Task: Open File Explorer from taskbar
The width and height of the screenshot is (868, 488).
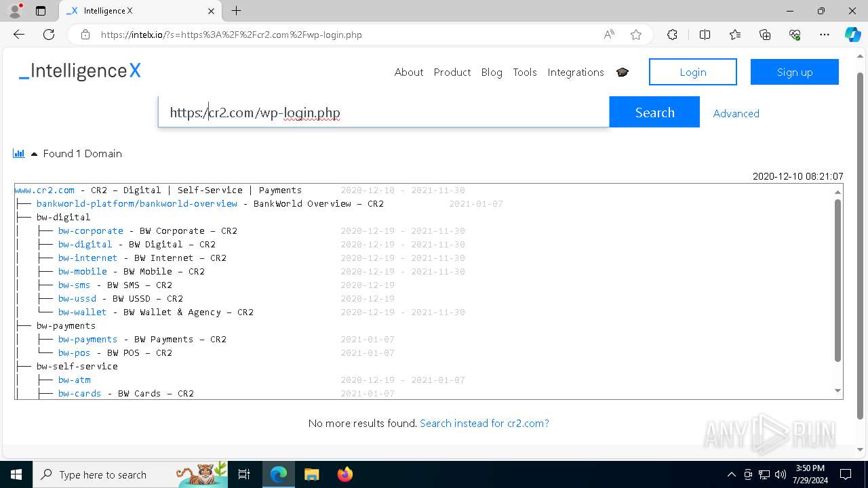Action: point(311,474)
